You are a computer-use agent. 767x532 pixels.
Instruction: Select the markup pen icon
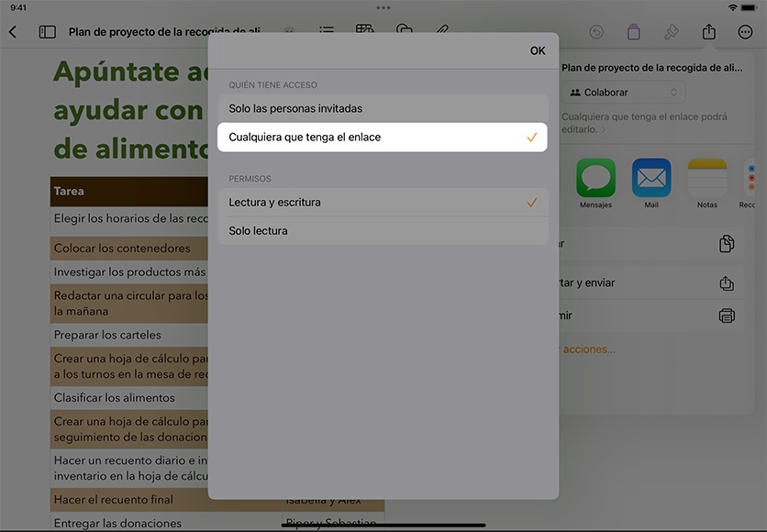click(442, 28)
